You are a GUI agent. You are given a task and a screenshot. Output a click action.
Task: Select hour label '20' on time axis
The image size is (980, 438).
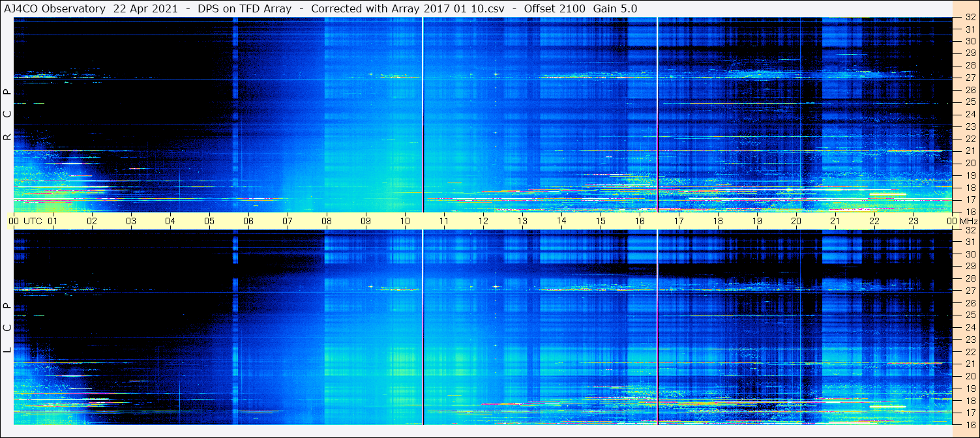click(796, 221)
